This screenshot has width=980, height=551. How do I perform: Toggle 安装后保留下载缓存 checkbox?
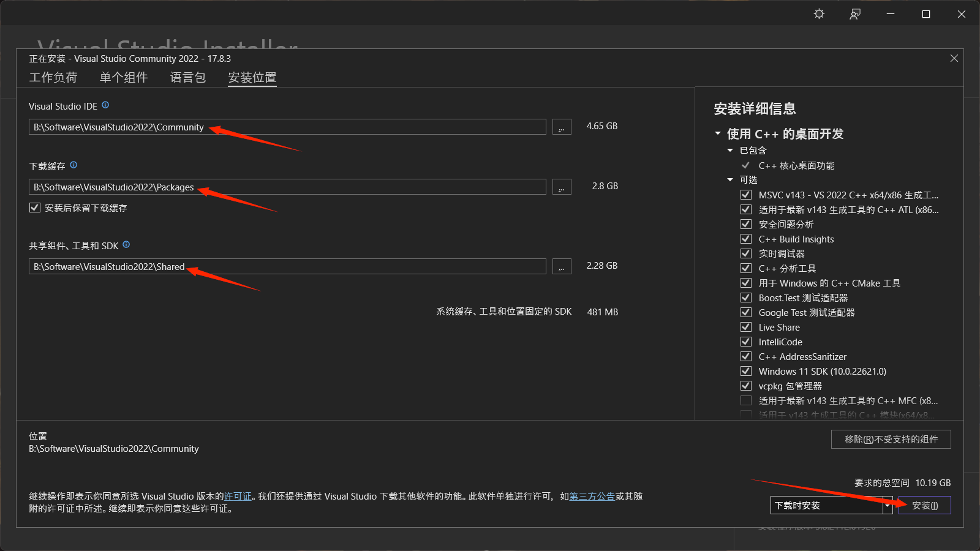[x=35, y=208]
